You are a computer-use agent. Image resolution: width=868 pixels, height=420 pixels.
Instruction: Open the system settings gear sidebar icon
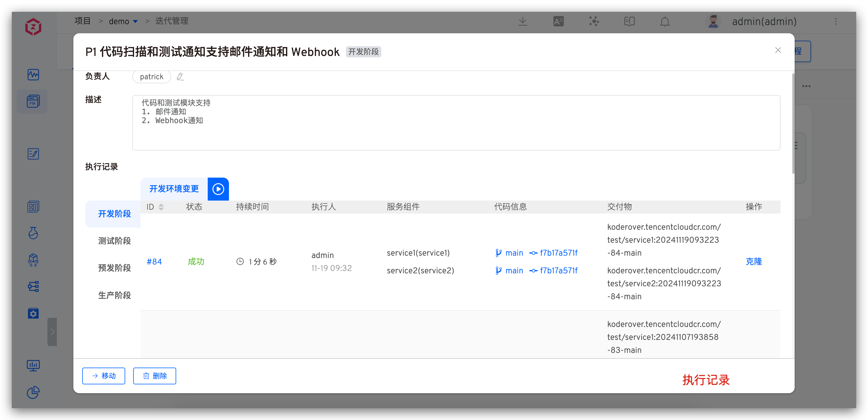tap(33, 313)
